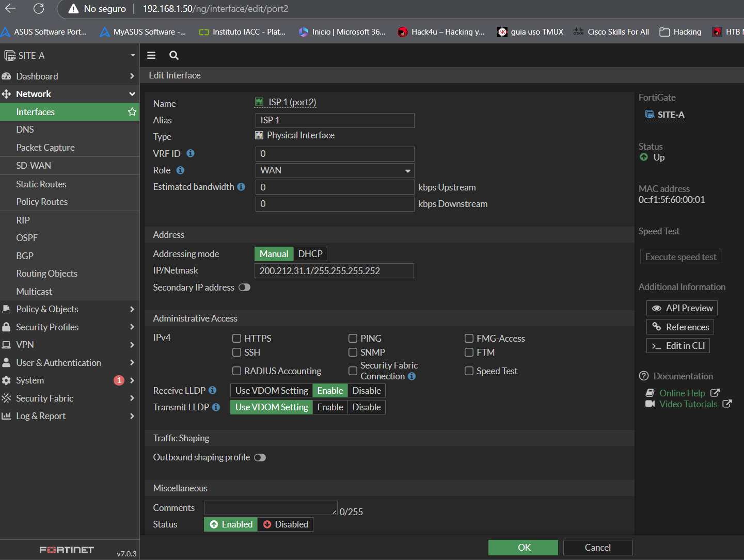Enable the HTTPS administrative access checkbox
744x560 pixels.
pos(237,339)
